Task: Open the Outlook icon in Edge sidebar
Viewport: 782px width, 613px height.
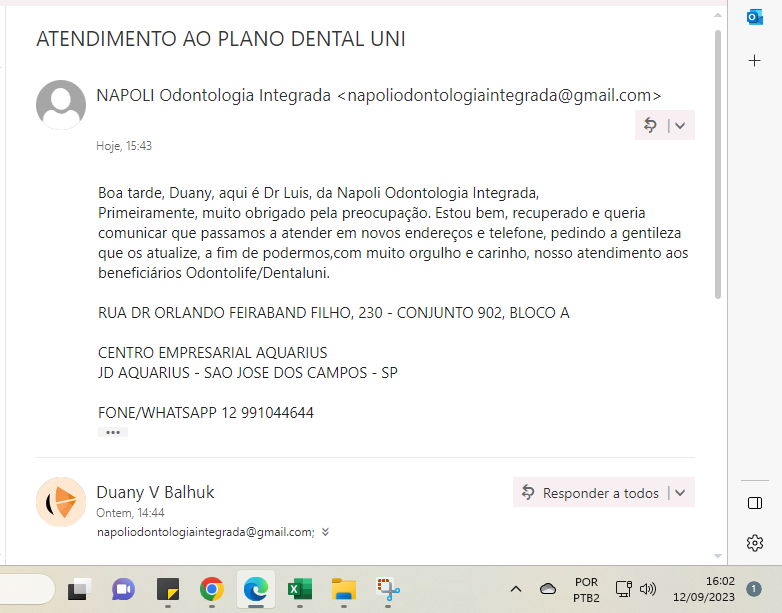Action: pos(755,17)
